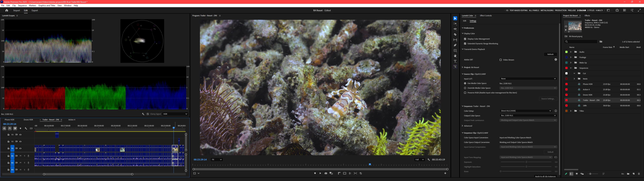Select the Ripple Edit tool
This screenshot has width=644, height=181.
point(455,29)
